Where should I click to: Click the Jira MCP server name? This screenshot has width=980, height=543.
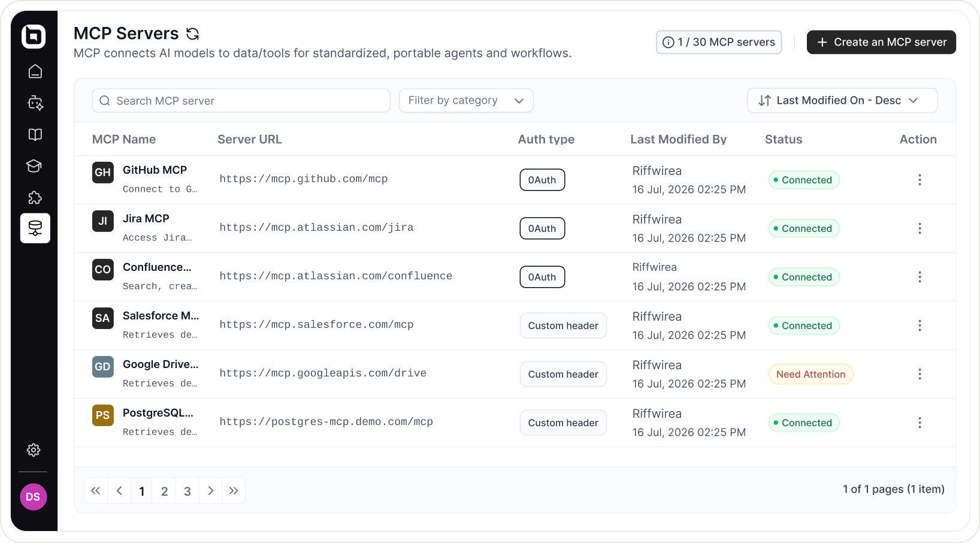coord(146,219)
